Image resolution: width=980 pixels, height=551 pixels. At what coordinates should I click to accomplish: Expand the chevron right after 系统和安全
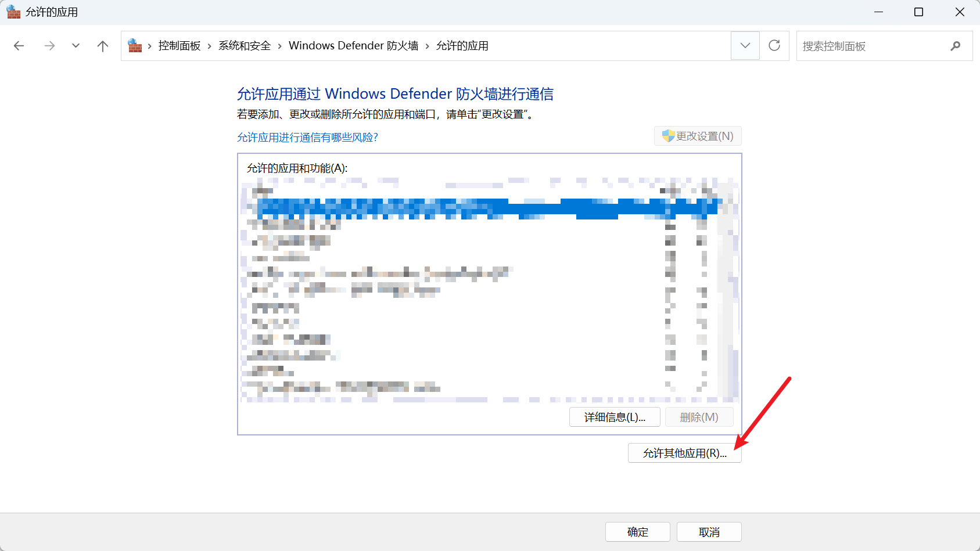click(280, 46)
